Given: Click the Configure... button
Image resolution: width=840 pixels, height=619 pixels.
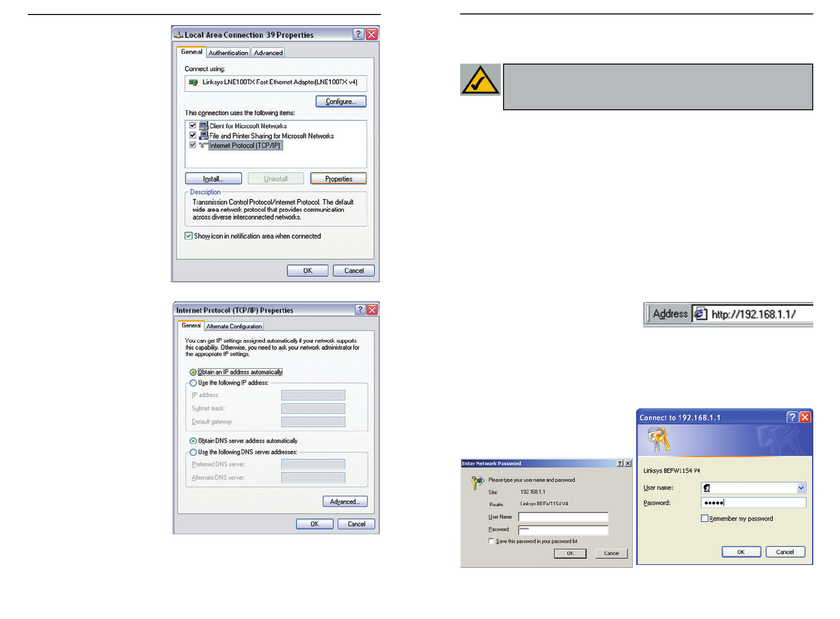Looking at the screenshot, I should pos(341,101).
